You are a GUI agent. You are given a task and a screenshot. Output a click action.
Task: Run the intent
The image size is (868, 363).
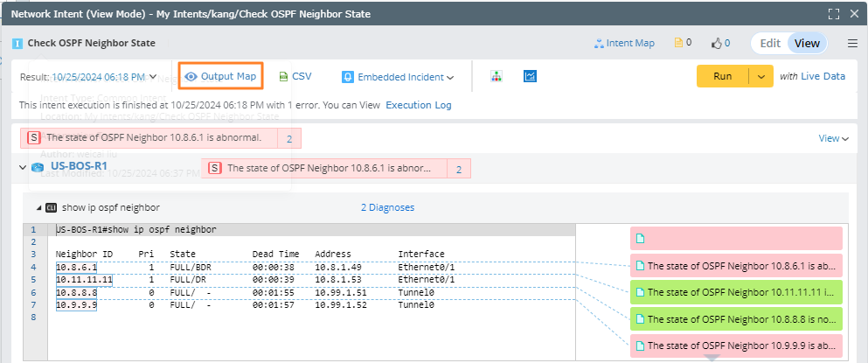click(x=722, y=76)
